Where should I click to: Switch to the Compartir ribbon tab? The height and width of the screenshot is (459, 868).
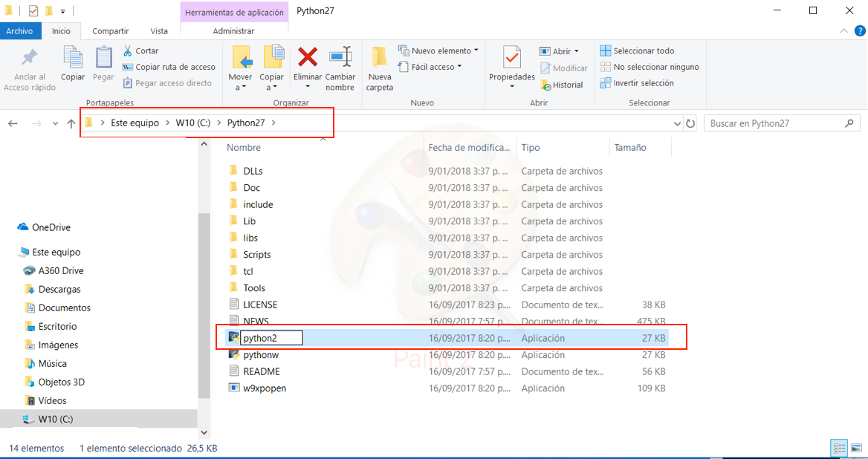point(110,31)
